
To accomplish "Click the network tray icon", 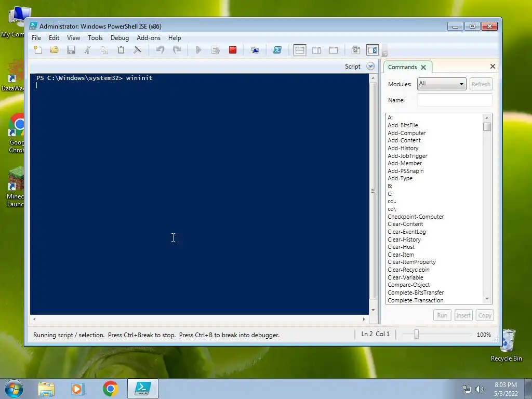I will pos(467,389).
